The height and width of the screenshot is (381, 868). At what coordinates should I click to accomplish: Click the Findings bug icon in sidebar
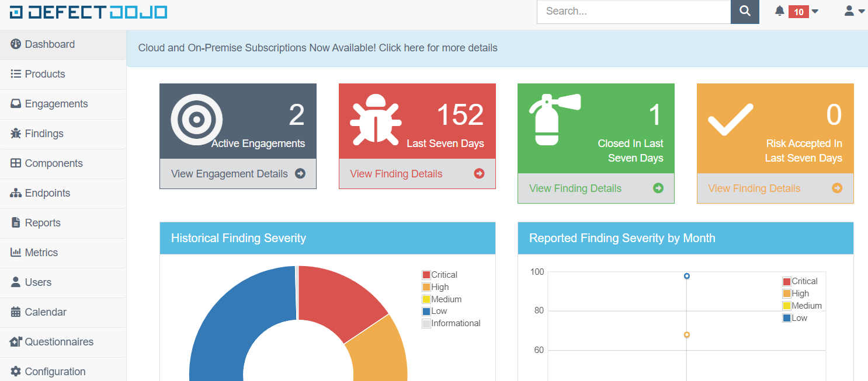click(x=16, y=134)
